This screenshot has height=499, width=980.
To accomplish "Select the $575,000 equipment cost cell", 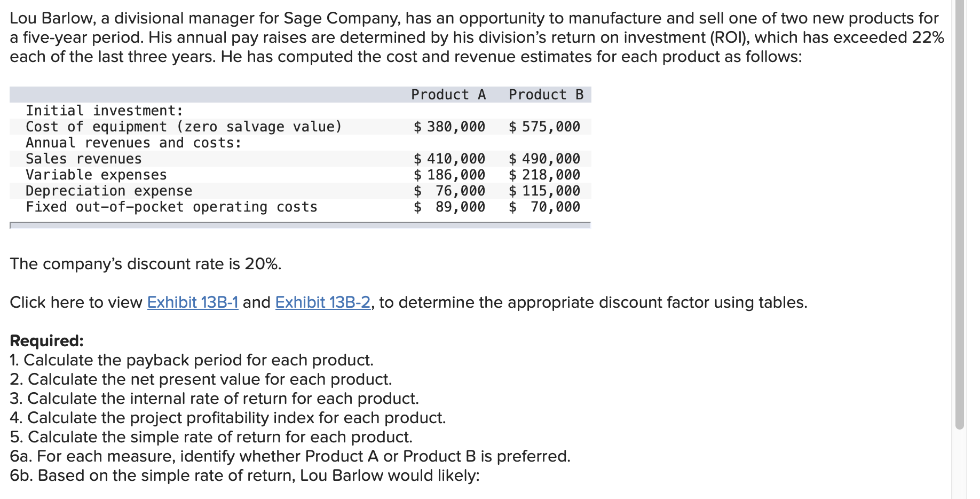I will point(544,127).
